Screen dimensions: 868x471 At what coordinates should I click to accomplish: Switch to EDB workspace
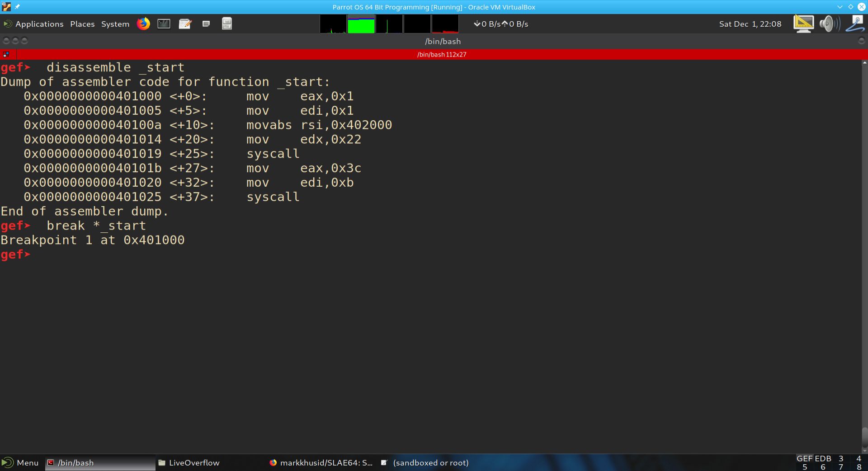(x=823, y=458)
